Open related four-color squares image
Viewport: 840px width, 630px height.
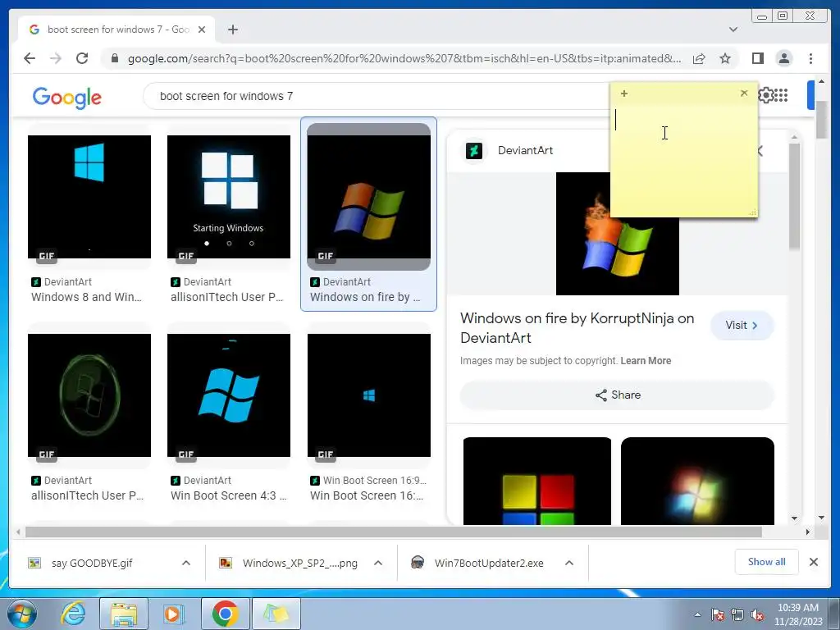pos(536,481)
